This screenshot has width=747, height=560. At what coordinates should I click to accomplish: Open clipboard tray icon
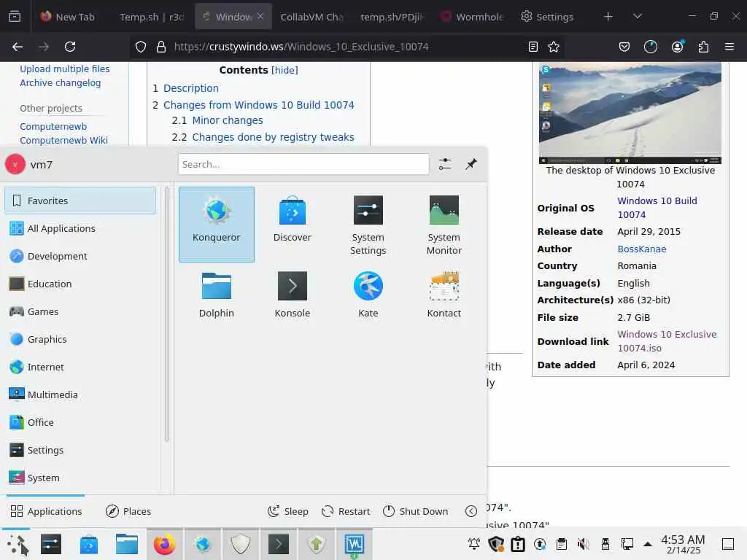[x=562, y=544]
